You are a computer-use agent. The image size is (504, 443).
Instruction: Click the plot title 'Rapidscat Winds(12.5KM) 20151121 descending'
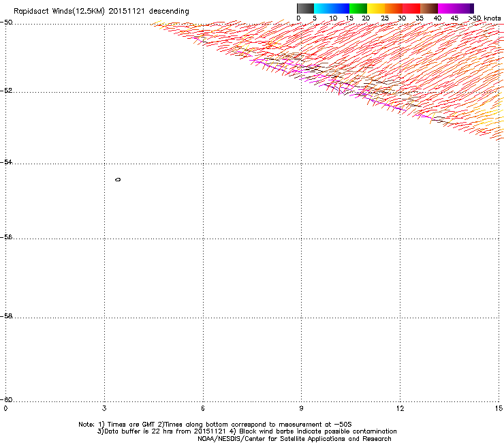click(x=101, y=12)
